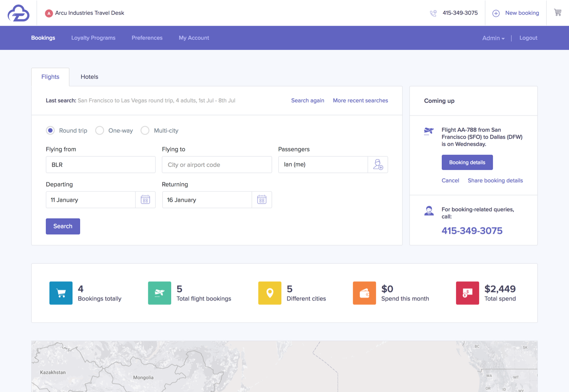
Task: Open the Admin dropdown menu
Action: 493,38
